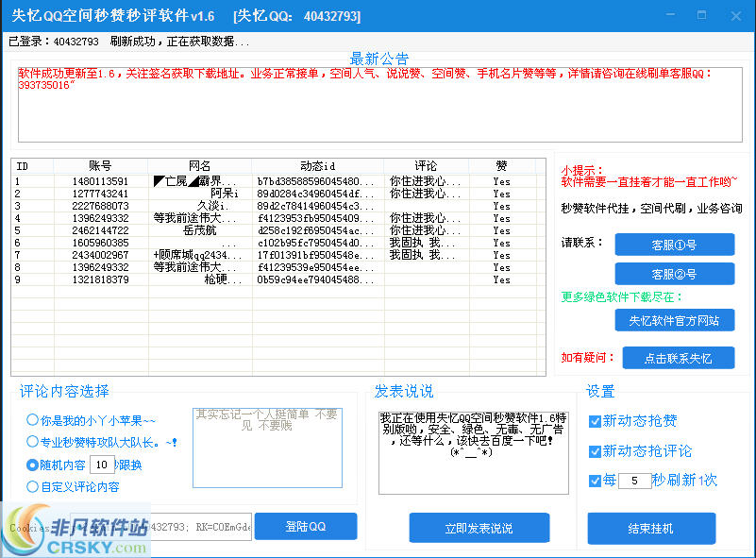Click nickname cell 岳茂航

pos(200,230)
